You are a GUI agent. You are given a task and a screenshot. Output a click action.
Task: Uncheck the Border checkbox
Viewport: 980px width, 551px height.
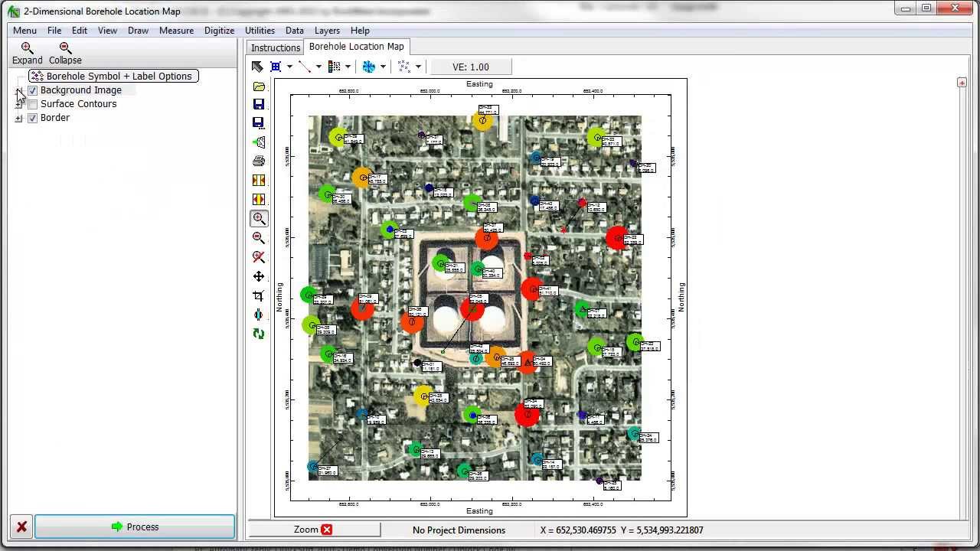click(32, 118)
